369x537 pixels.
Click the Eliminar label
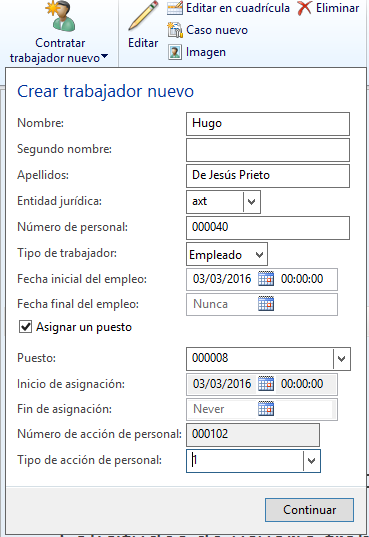click(x=337, y=8)
